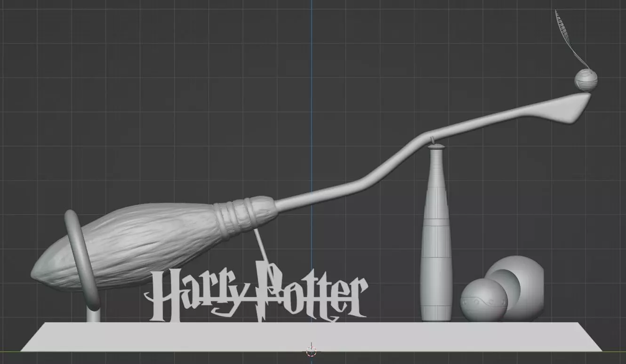Select the small patterned ball in front
The image size is (626, 364).
pos(483,300)
